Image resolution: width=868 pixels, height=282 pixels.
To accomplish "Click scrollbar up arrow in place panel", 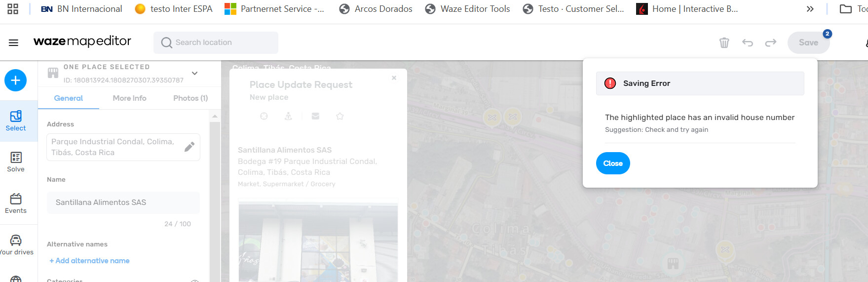I will click(215, 117).
